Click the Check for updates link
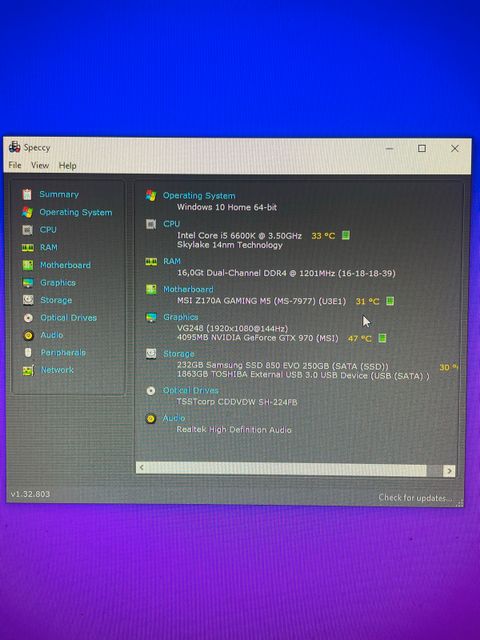This screenshot has width=480, height=640. [x=415, y=498]
